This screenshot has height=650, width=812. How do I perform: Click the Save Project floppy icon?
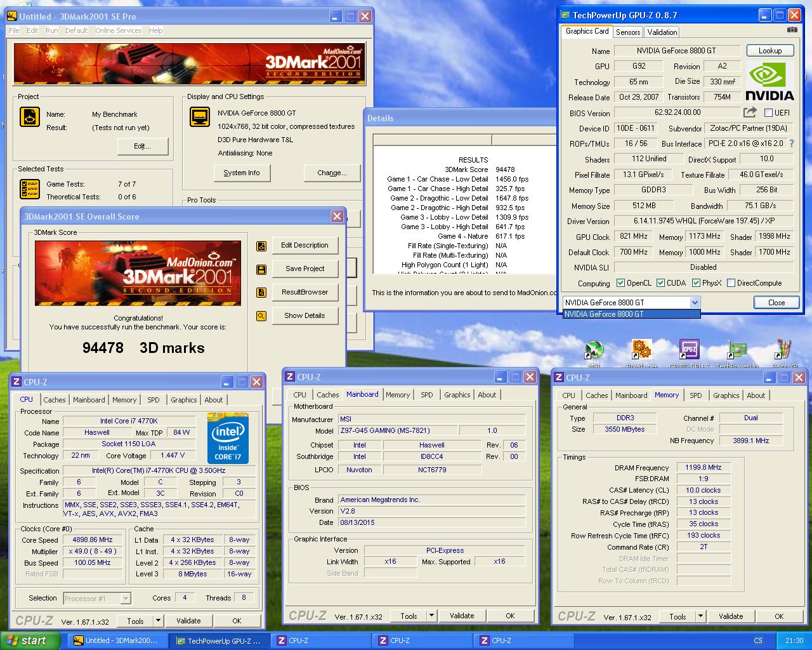261,269
